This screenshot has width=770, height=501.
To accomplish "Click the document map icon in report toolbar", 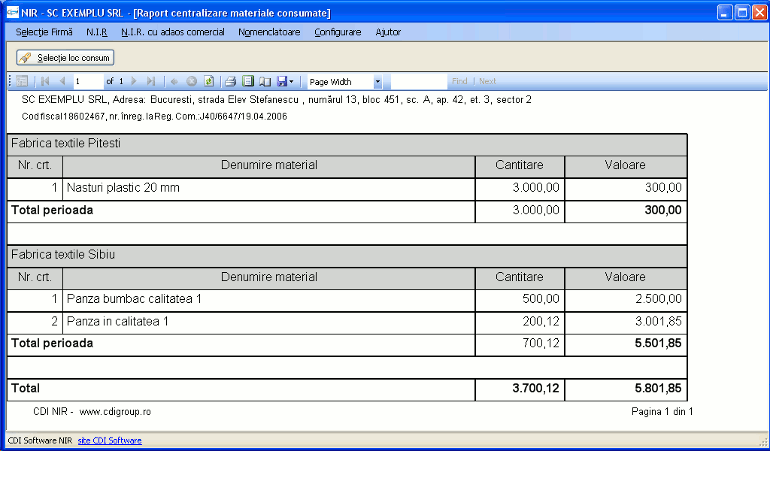I will [x=22, y=81].
